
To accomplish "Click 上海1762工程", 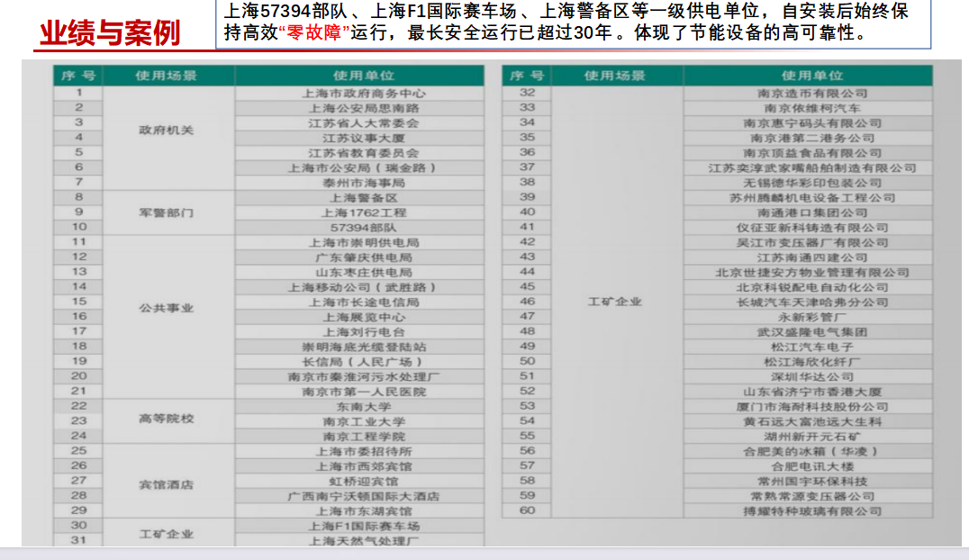I will (x=364, y=212).
